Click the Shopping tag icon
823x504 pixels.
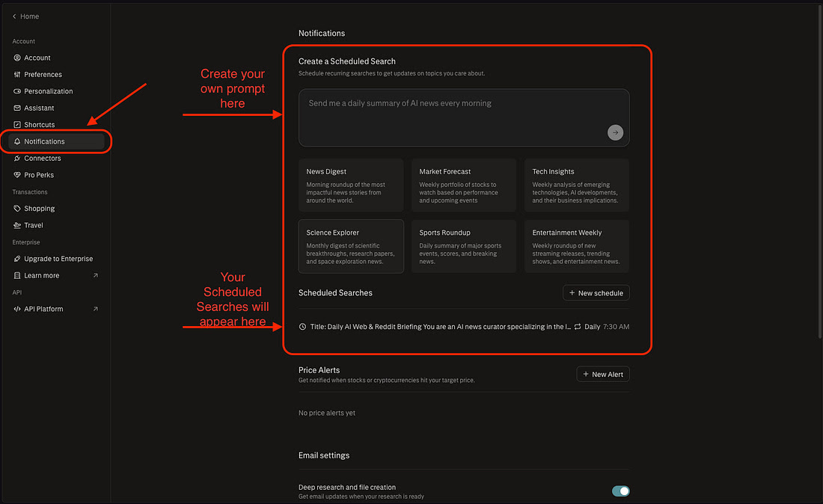pos(17,209)
